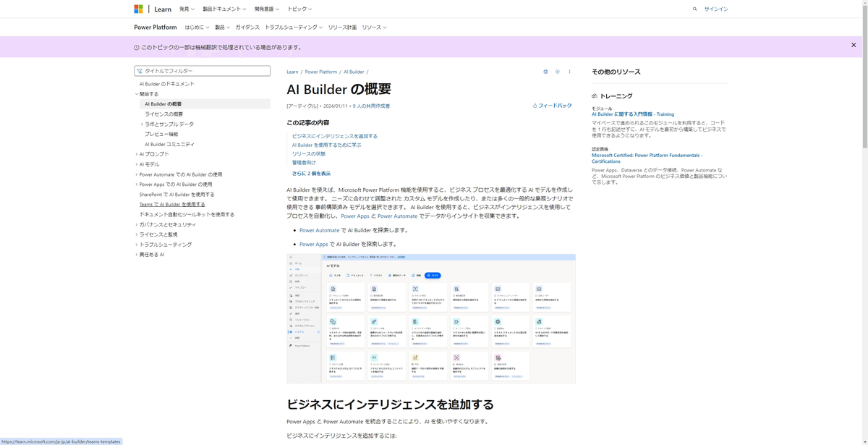Click the AI Builder breadcrumb link
This screenshot has width=868, height=445.
[x=354, y=72]
